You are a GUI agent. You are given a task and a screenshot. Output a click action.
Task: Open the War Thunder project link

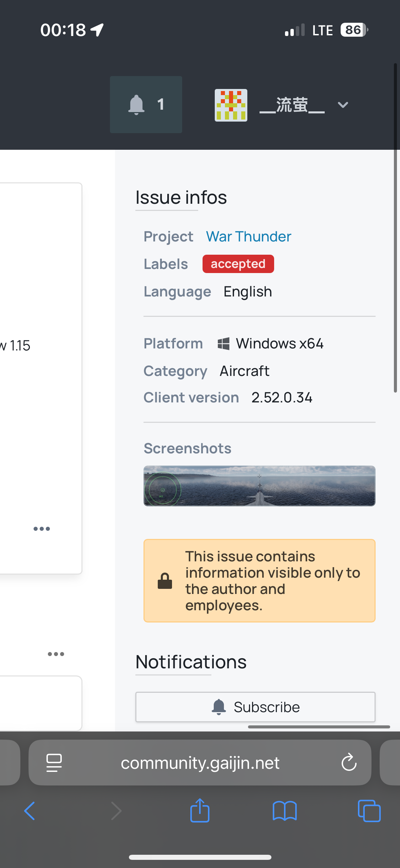pyautogui.click(x=248, y=237)
